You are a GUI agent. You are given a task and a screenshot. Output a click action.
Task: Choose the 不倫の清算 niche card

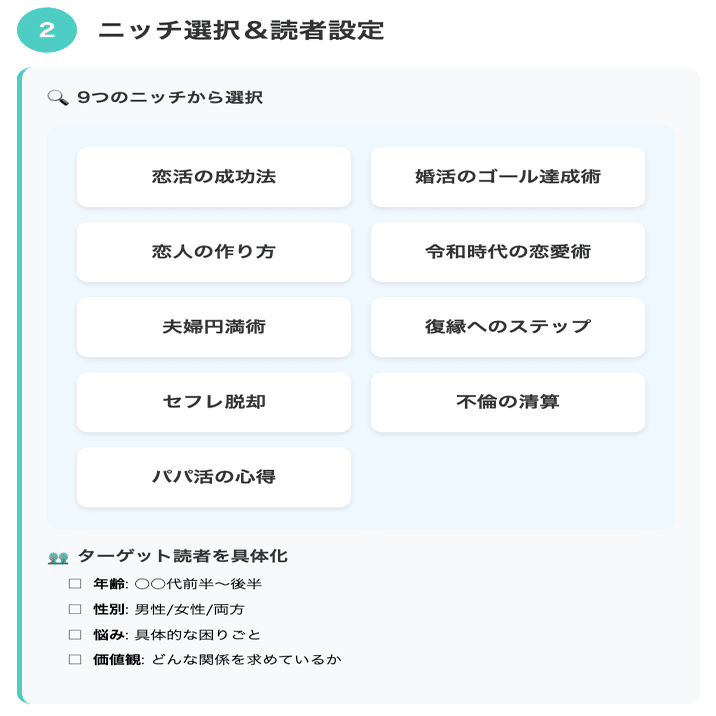click(507, 402)
